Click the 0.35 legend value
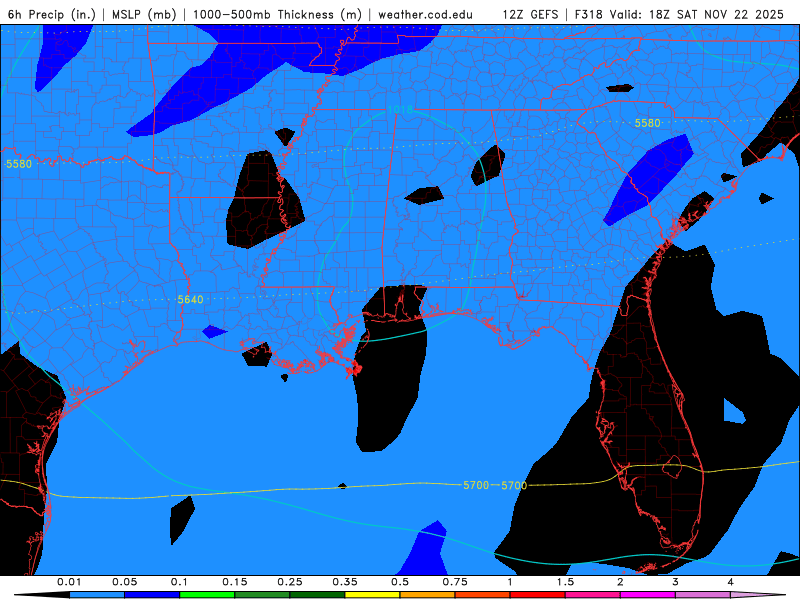 [345, 582]
